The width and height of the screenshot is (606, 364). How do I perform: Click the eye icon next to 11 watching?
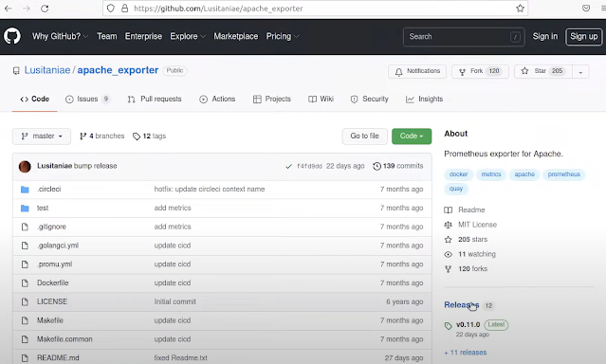(448, 254)
